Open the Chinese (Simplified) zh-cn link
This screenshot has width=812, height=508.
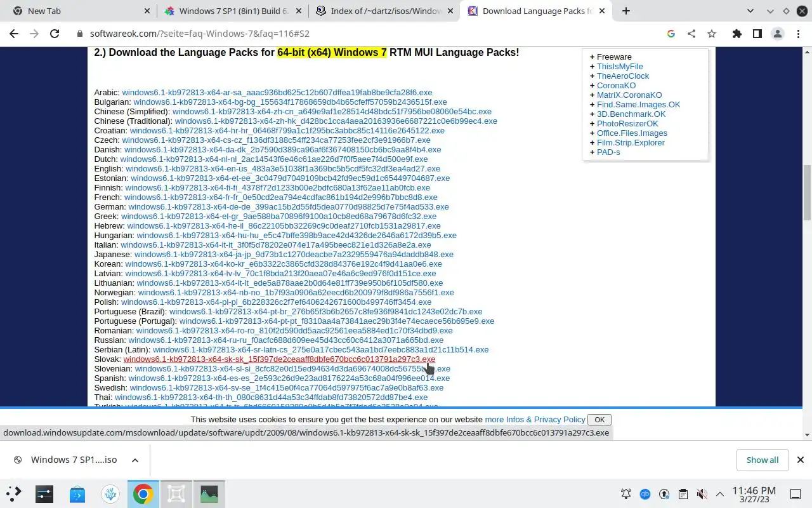(x=332, y=112)
